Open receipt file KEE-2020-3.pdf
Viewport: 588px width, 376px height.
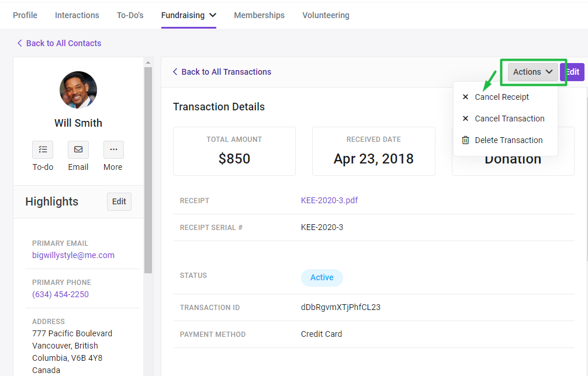[329, 200]
